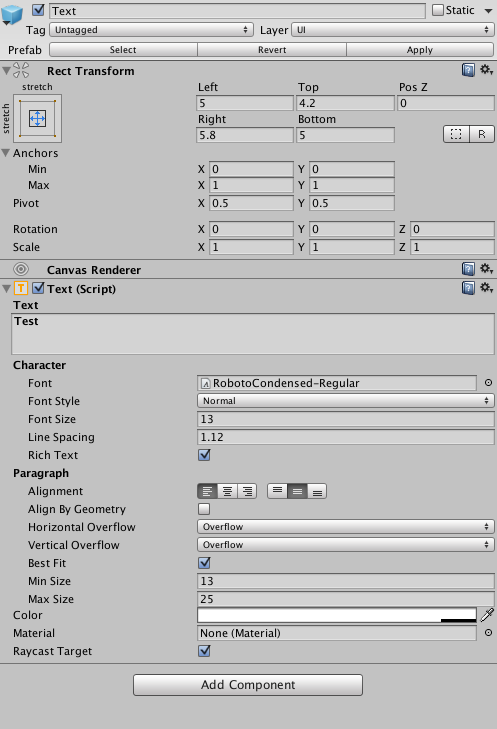Image resolution: width=497 pixels, height=729 pixels.
Task: Select center horizontal text alignment
Action: pos(227,491)
